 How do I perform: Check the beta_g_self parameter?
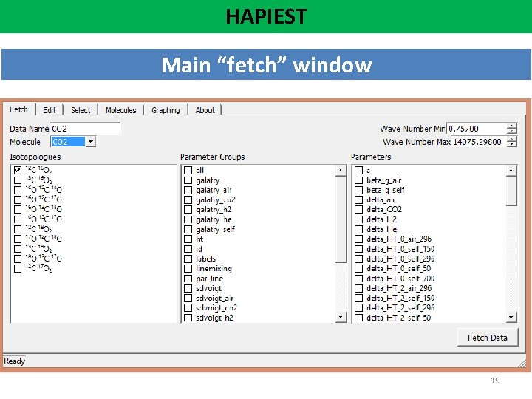(358, 190)
